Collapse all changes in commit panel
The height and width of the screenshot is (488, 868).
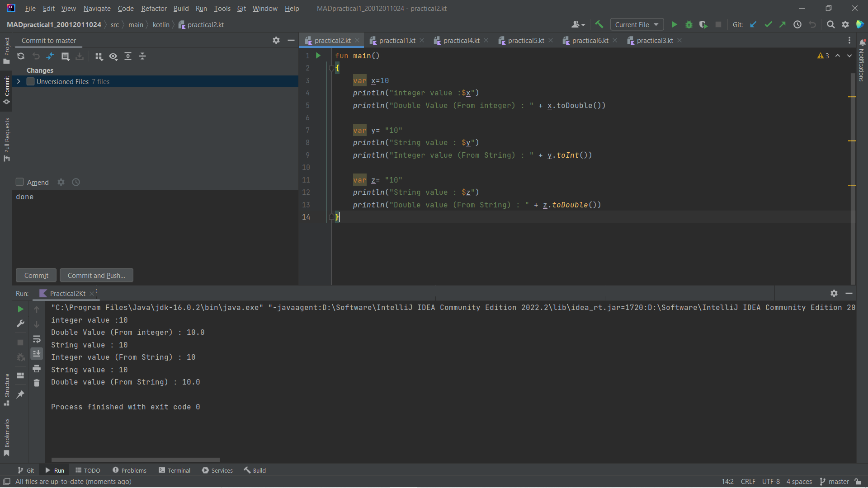(x=142, y=56)
